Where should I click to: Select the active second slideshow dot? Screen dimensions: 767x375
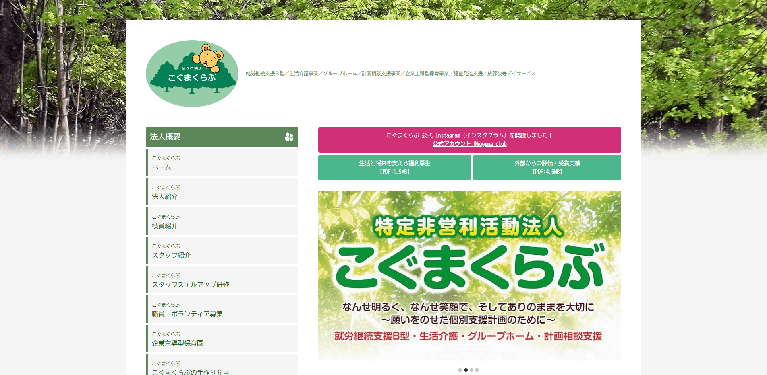[466, 370]
